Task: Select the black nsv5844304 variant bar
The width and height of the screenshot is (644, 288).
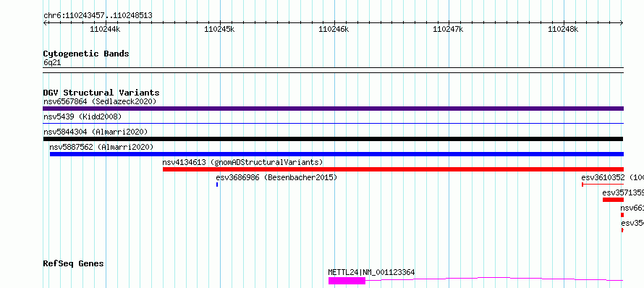Action: [333, 139]
